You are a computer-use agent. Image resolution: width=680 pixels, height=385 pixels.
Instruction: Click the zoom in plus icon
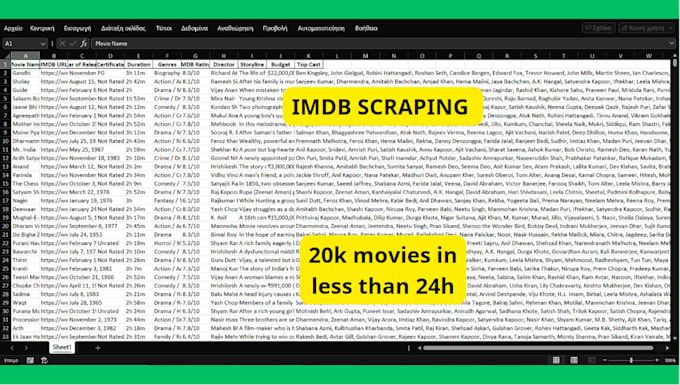[657, 360]
